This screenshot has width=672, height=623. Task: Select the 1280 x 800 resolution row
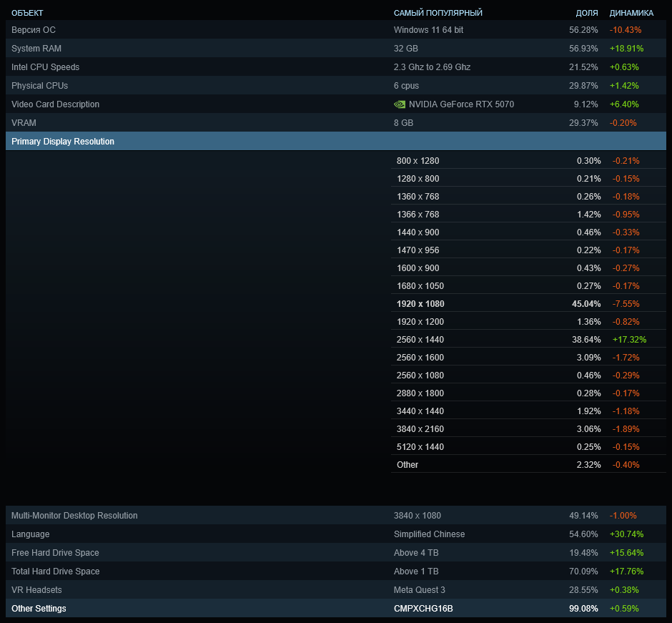click(528, 178)
